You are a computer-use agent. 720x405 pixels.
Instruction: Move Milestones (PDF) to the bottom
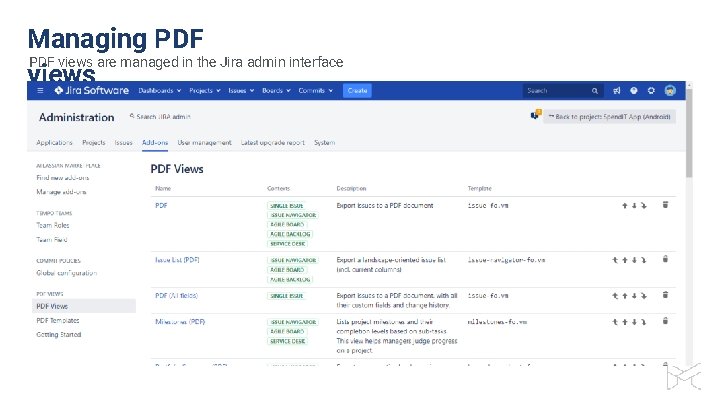pos(644,322)
